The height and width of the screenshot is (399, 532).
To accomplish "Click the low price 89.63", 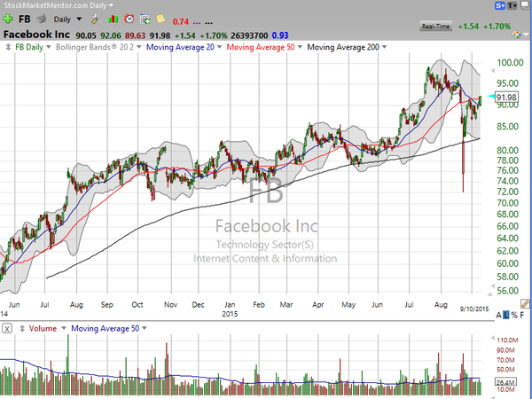I will click(x=135, y=35).
